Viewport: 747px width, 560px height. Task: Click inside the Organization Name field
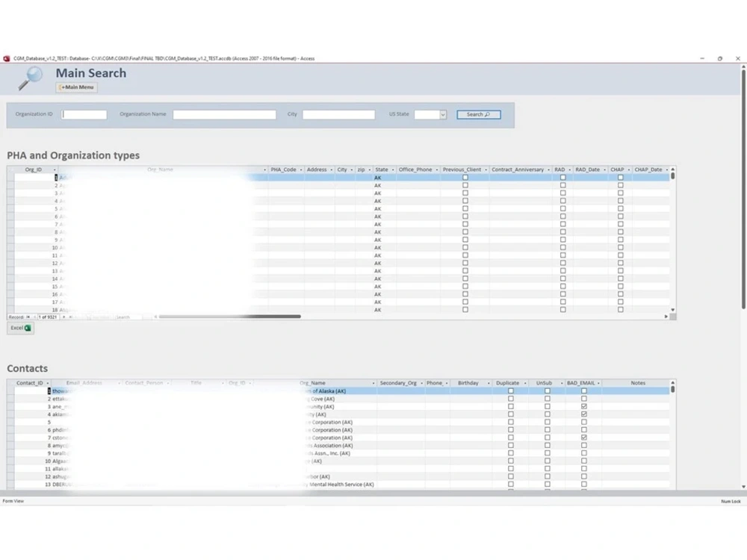(224, 114)
